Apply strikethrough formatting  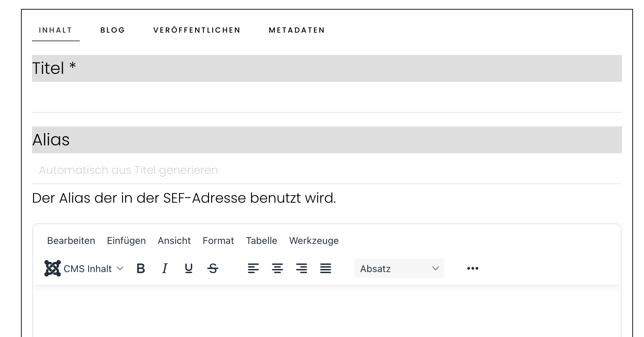pyautogui.click(x=213, y=268)
